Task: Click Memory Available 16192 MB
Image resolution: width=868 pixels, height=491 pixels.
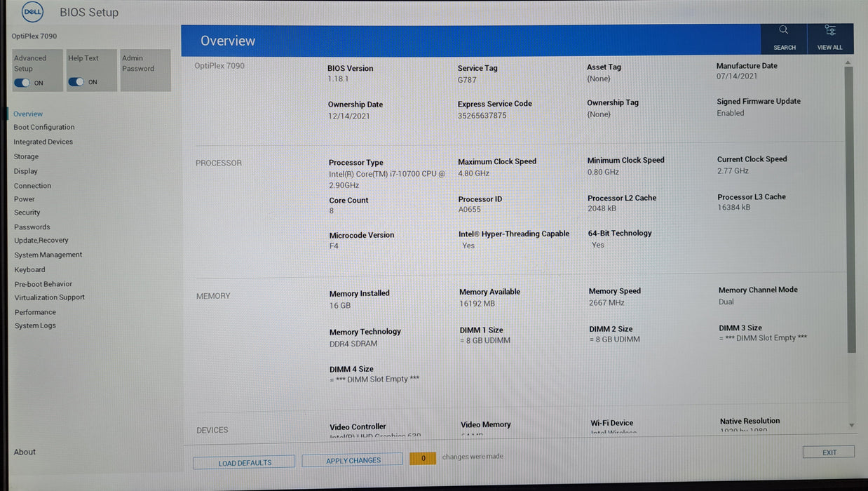Action: coord(477,304)
